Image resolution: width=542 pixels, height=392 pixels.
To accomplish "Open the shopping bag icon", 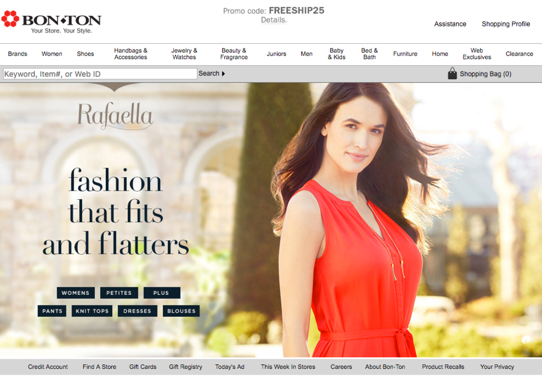I will pyautogui.click(x=452, y=73).
